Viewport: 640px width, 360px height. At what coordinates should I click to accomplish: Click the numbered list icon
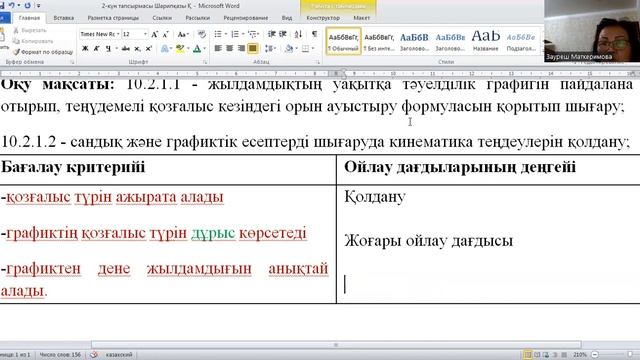pyautogui.click(x=235, y=34)
